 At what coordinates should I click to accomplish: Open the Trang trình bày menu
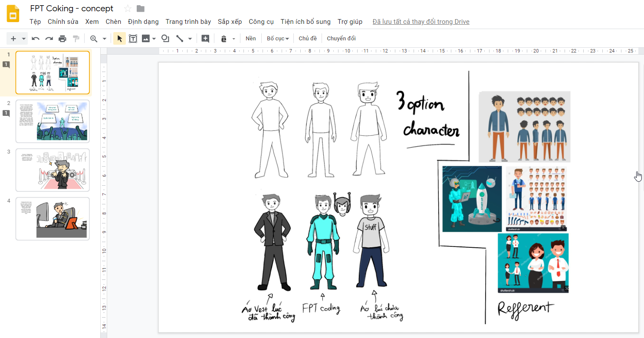point(188,22)
